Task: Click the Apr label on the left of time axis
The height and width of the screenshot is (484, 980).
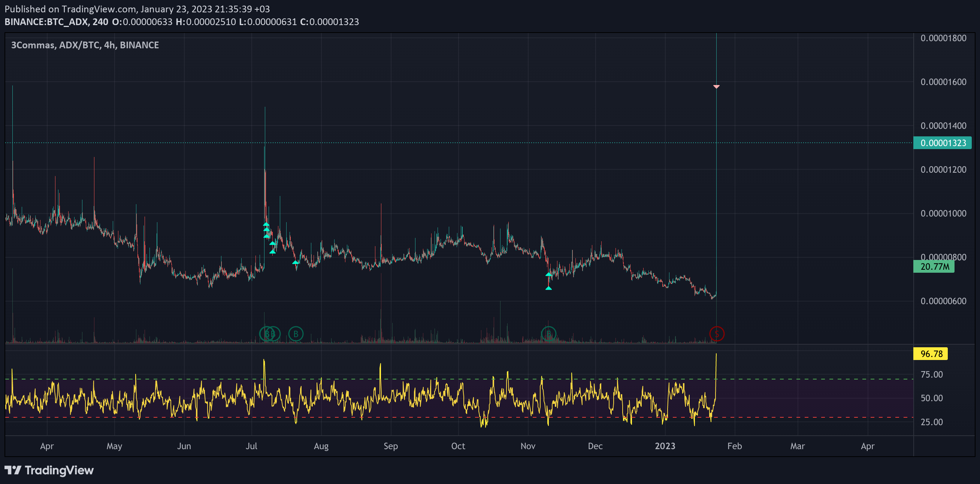Action: click(x=47, y=446)
